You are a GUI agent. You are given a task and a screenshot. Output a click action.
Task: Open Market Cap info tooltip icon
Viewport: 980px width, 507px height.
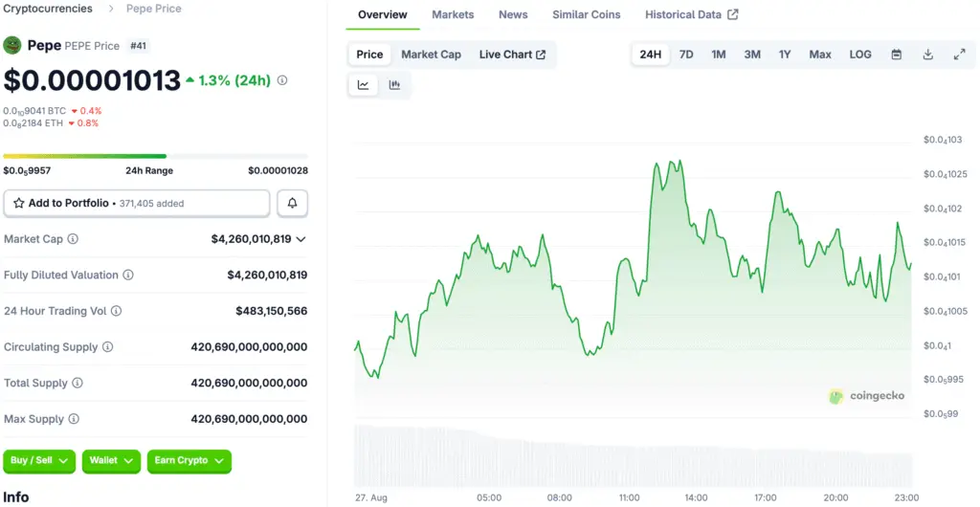pyautogui.click(x=73, y=239)
